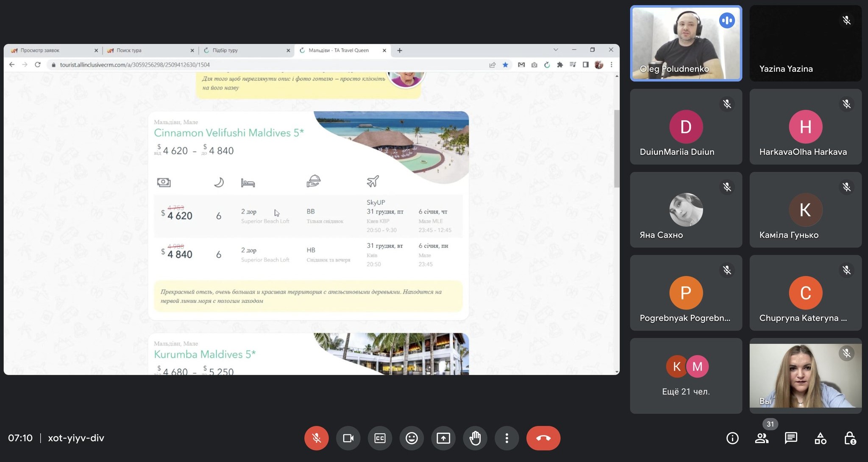
Task: Open Kurumba Maldives 5* hotel link
Action: (x=205, y=354)
